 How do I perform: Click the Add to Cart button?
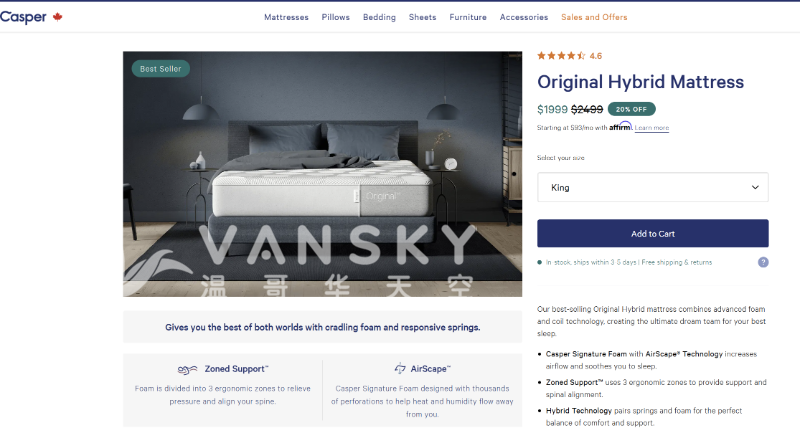point(653,234)
